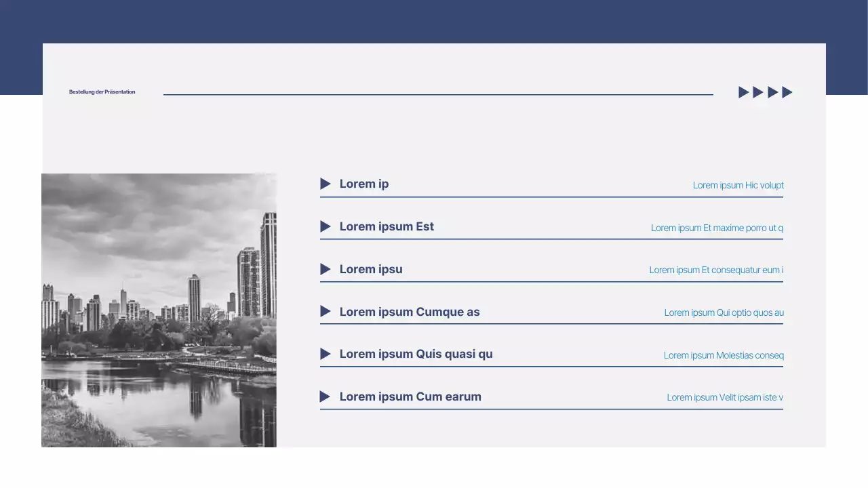Click the "Lorem ipsum Hic volupt" description text
The width and height of the screenshot is (868, 488).
738,185
